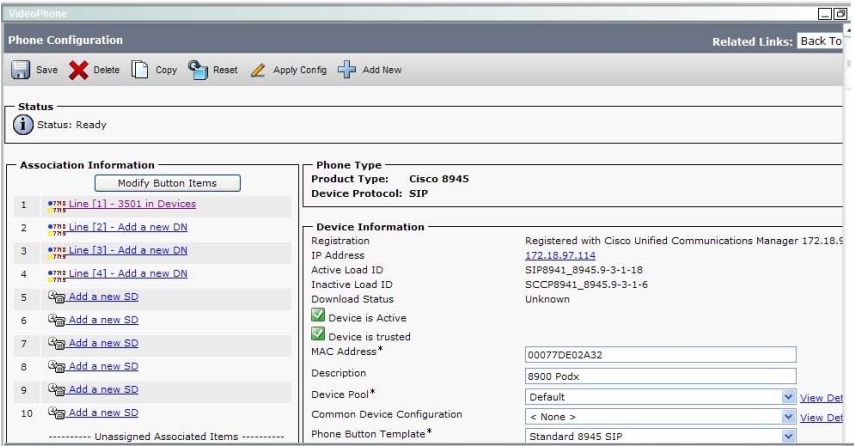This screenshot has height=446, width=854.
Task: Click the Reset icon in toolbar
Action: tap(198, 70)
